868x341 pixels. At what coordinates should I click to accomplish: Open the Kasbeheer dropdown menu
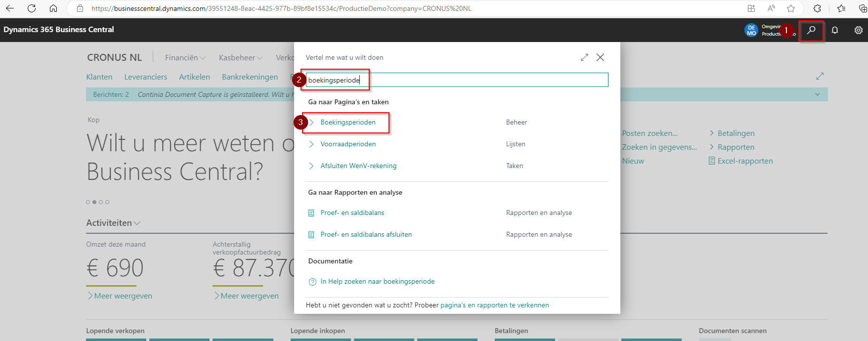pyautogui.click(x=241, y=58)
